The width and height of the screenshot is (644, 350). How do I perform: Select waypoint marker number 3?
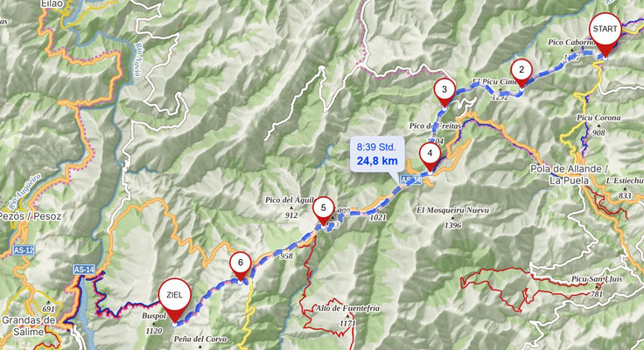(x=444, y=94)
